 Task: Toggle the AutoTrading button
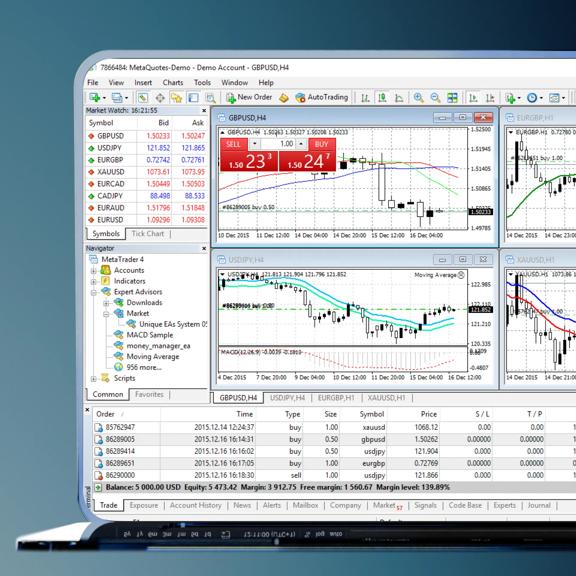tap(321, 98)
